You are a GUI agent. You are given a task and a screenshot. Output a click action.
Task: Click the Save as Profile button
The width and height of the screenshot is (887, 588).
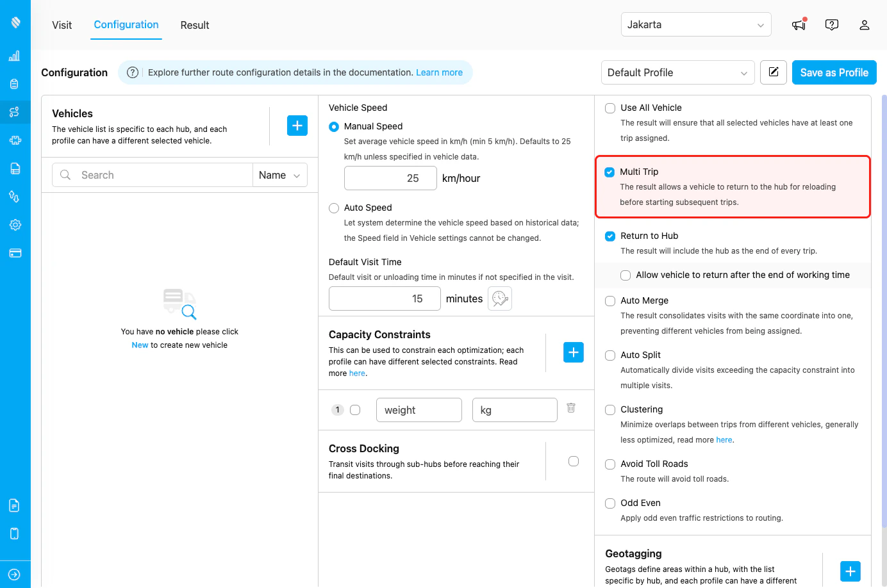point(834,72)
